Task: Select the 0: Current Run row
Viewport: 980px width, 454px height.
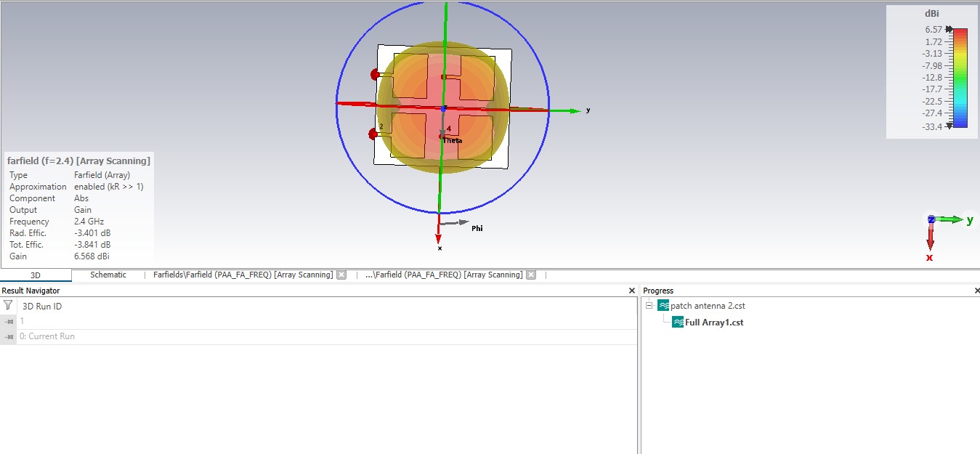Action: point(46,337)
